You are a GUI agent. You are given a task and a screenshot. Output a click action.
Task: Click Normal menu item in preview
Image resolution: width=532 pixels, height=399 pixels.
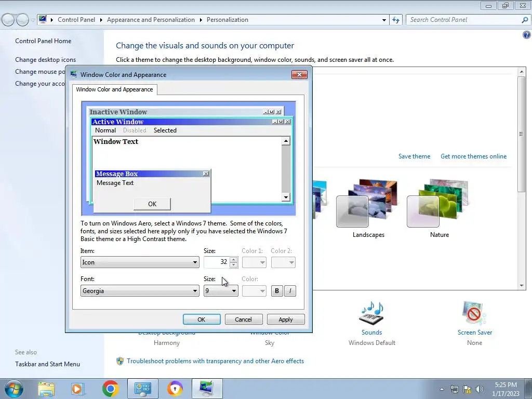[x=105, y=130]
